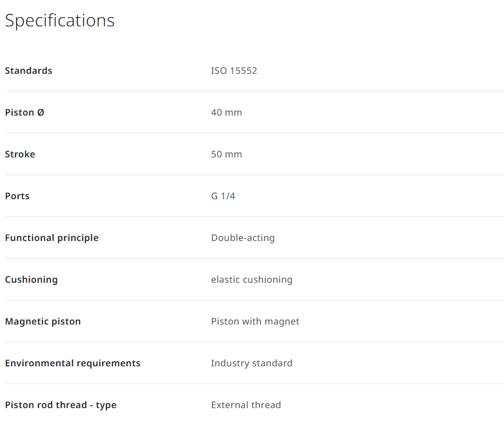504x423 pixels.
Task: Select the Functional principle label
Action: 52,238
